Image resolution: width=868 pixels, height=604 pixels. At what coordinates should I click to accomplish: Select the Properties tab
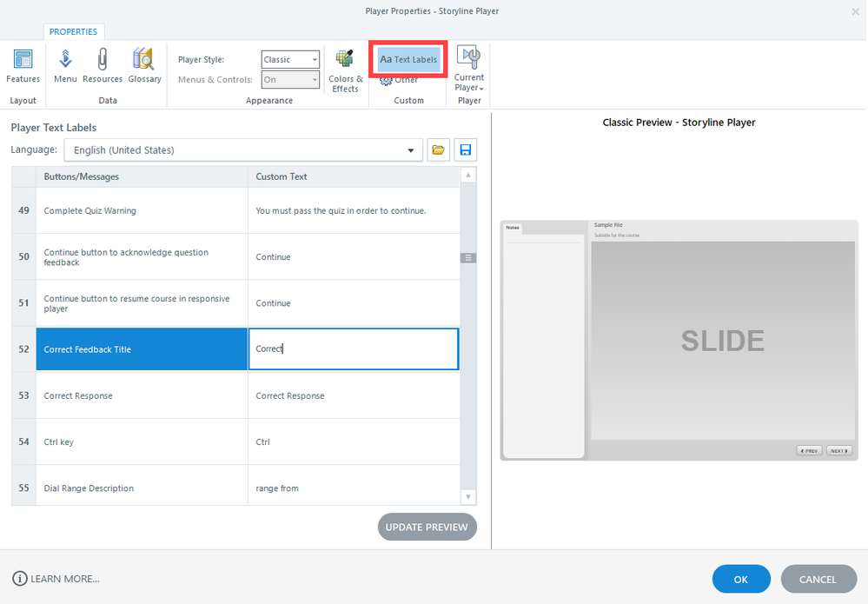pos(73,31)
